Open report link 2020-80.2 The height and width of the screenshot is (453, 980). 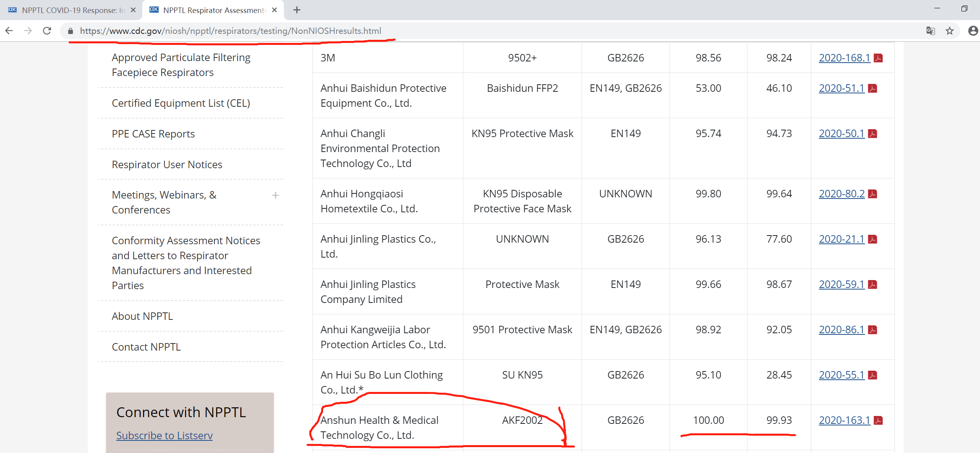(x=842, y=194)
